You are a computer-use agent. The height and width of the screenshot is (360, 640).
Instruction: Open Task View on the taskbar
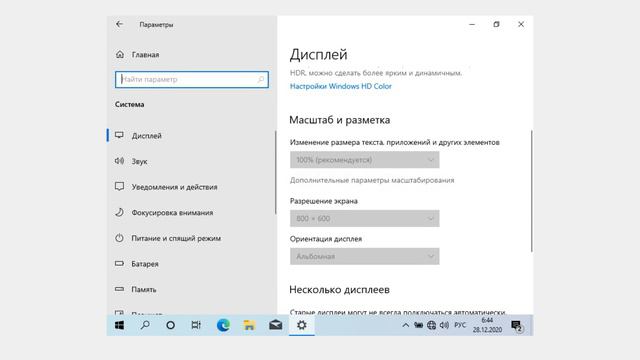tap(196, 325)
